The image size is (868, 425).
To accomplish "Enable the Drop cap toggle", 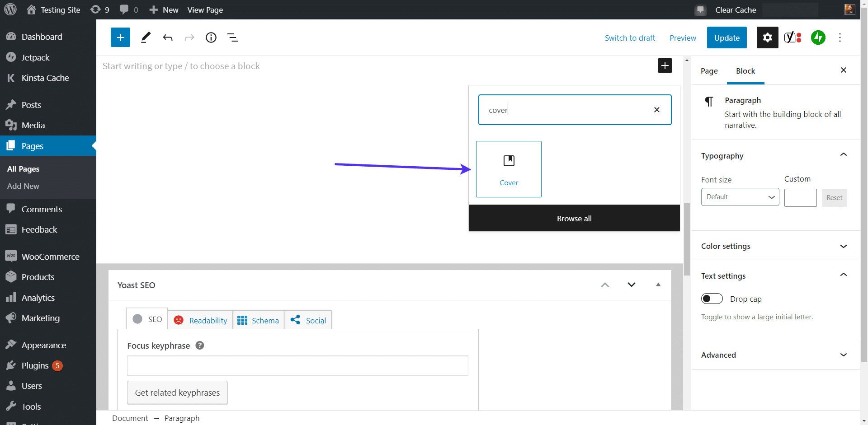I will pyautogui.click(x=712, y=299).
